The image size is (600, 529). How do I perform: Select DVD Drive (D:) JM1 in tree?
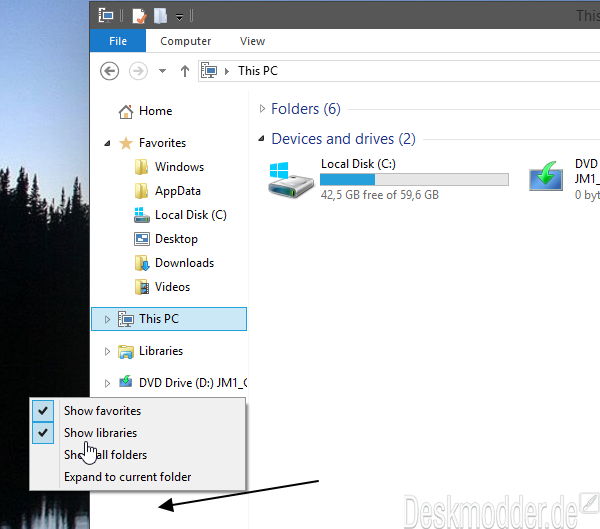[x=193, y=383]
